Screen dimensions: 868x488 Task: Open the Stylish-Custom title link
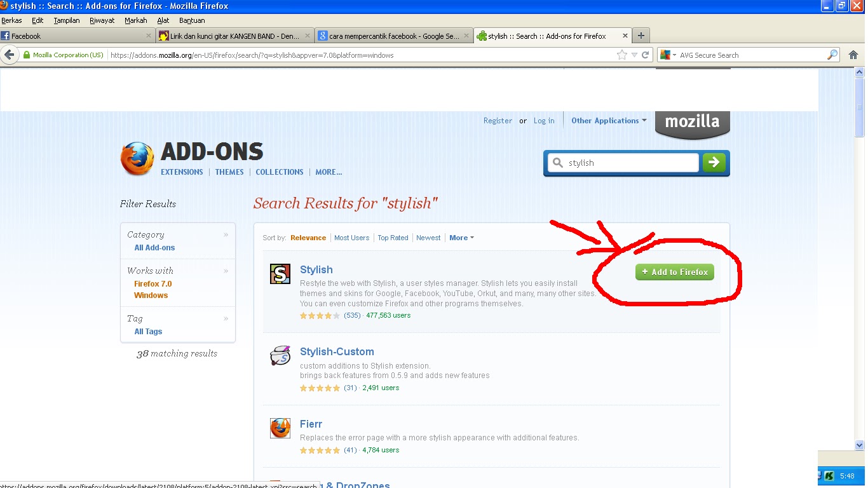tap(337, 351)
